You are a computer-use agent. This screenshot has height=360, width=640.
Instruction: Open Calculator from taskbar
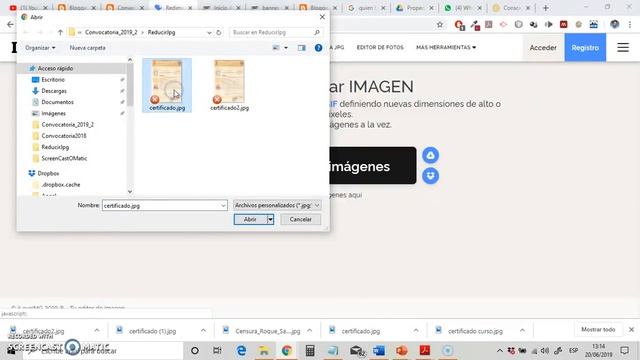tap(310, 350)
